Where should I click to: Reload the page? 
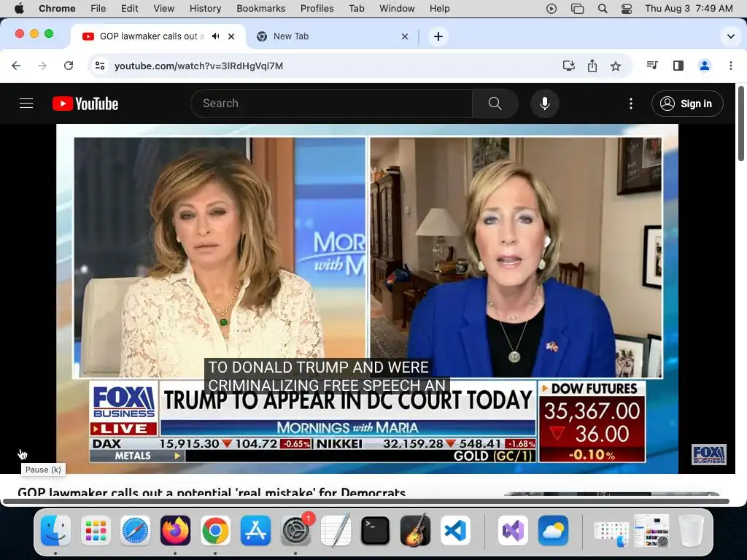[x=69, y=66]
